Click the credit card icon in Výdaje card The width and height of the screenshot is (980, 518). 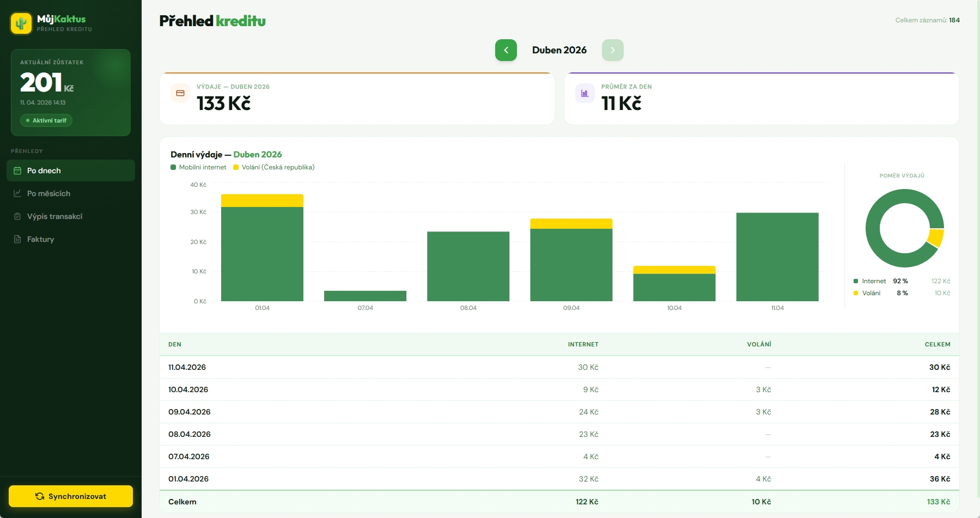tap(180, 93)
